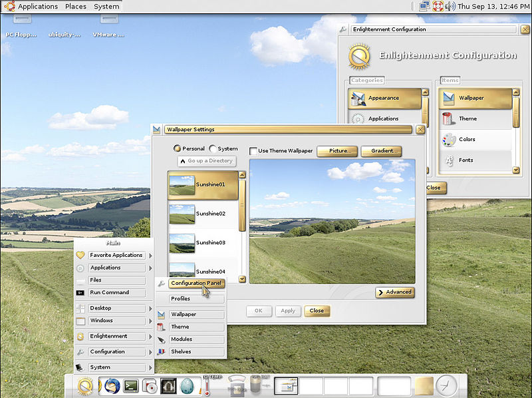
Task: Click the wallpaper list scrollbar down arrow
Action: click(x=242, y=280)
